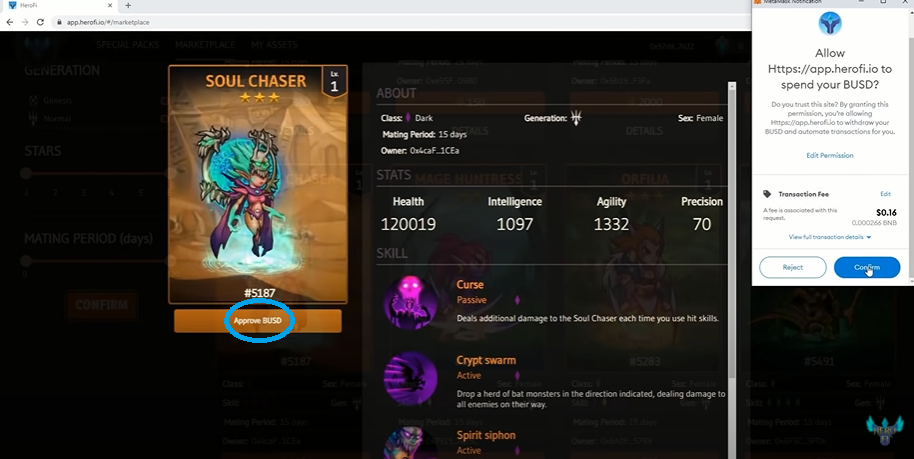Reload the page with browser refresh icon
The width and height of the screenshot is (914, 459).
(x=40, y=22)
